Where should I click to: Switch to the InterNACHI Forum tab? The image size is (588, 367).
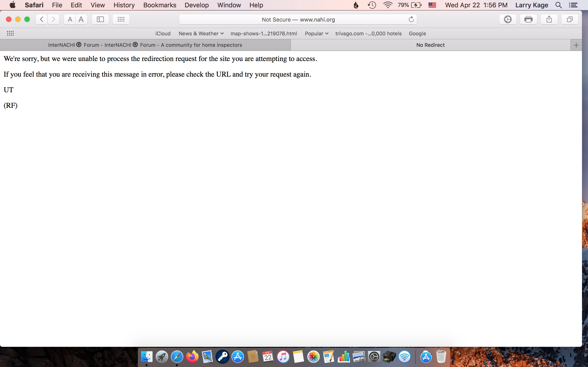pos(145,45)
